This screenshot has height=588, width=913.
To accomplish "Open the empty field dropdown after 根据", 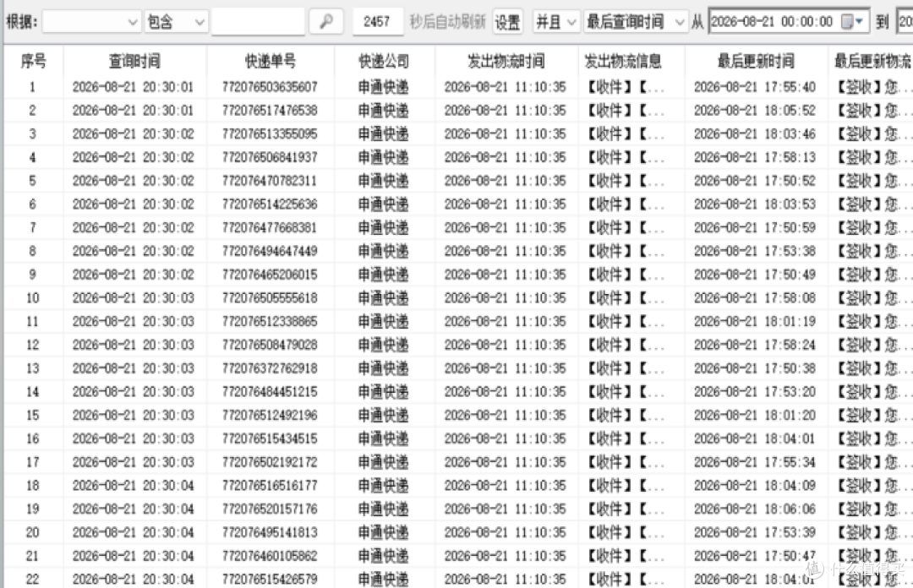I will point(91,22).
